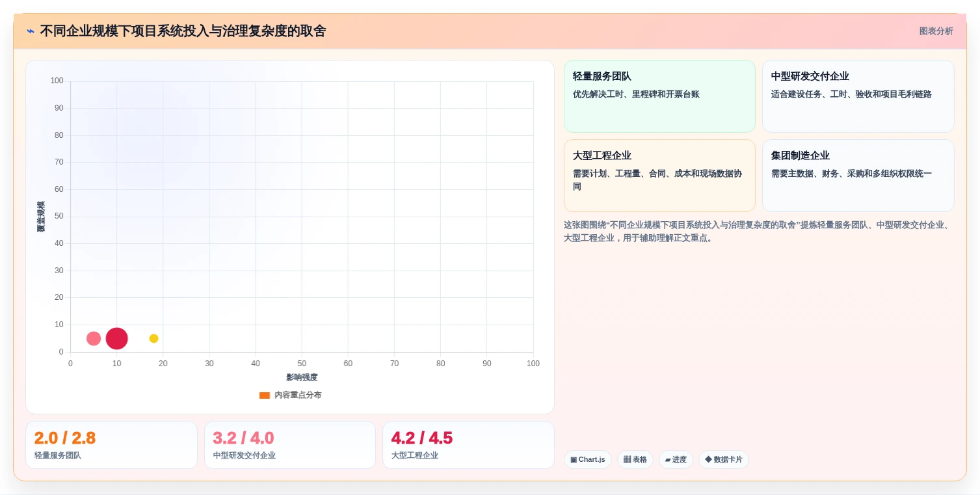Click the chart title 不同企业规模下项目系统投入与治理复杂度的取舍
This screenshot has height=495, width=980.
[x=183, y=31]
